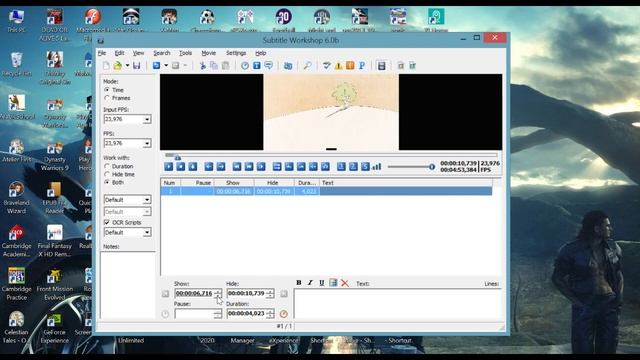Click the Load subtitle folder icon
This screenshot has height=360, width=640.
click(118, 66)
